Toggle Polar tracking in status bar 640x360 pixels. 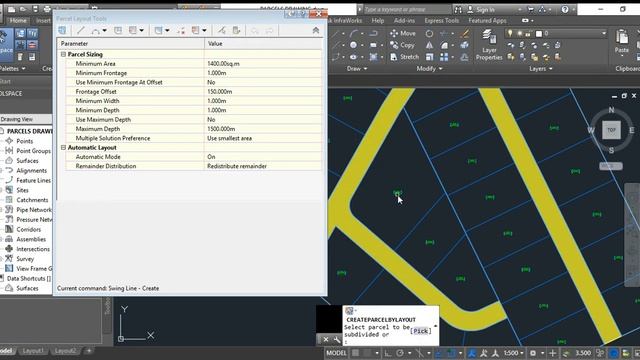pyautogui.click(x=400, y=353)
